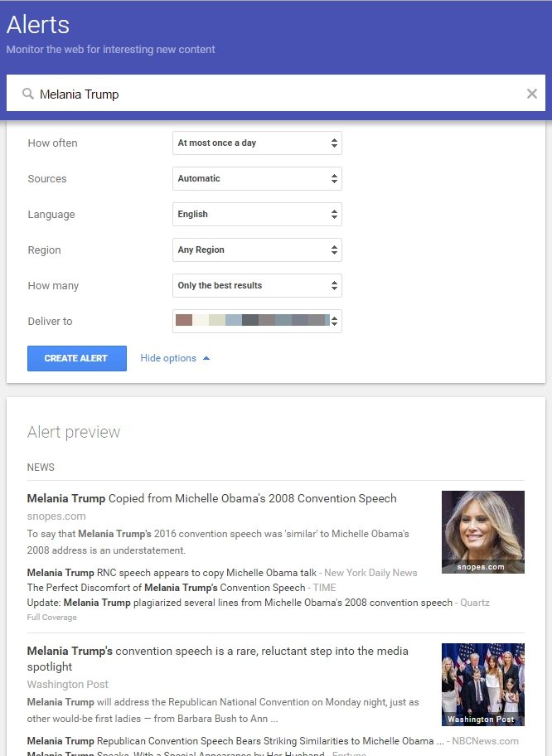The image size is (552, 756).
Task: Click the Washington Post source label
Action: pos(67,684)
